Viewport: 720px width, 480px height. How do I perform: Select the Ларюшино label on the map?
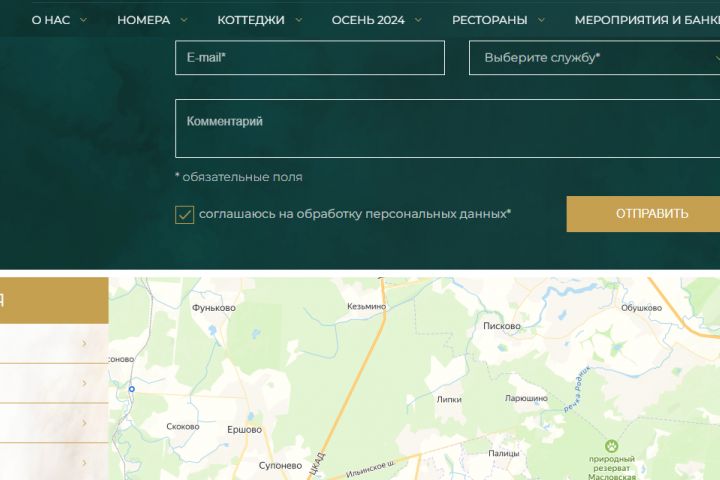click(526, 398)
